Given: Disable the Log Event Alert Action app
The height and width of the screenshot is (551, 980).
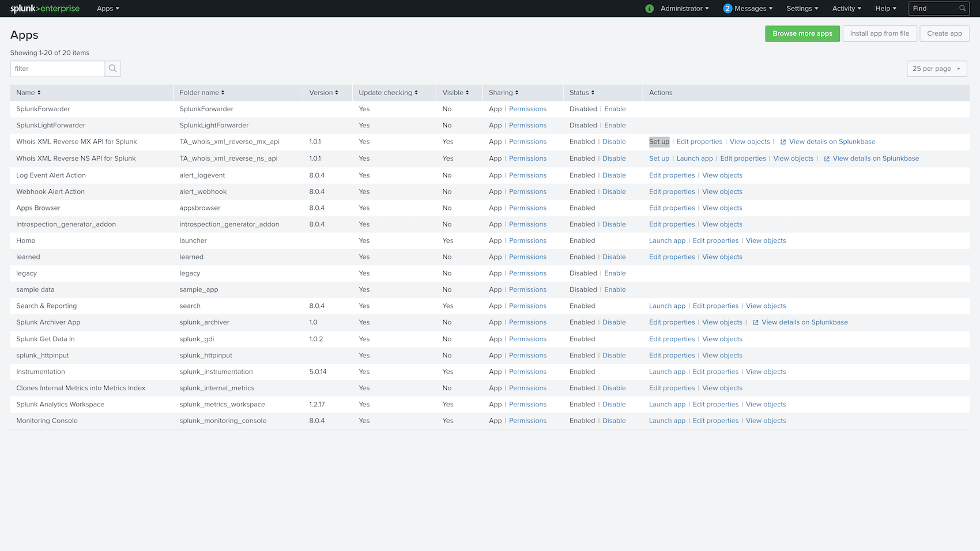Looking at the screenshot, I should point(614,175).
